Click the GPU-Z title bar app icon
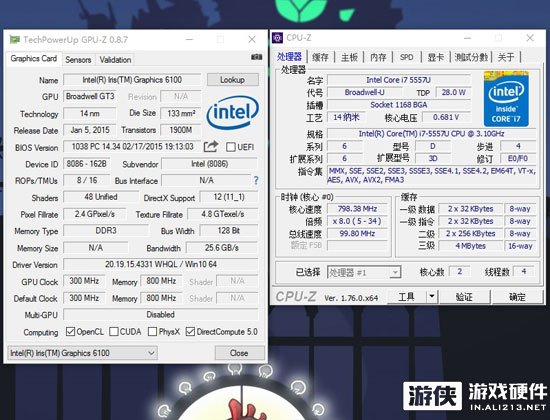Image resolution: width=550 pixels, height=420 pixels. (x=15, y=39)
